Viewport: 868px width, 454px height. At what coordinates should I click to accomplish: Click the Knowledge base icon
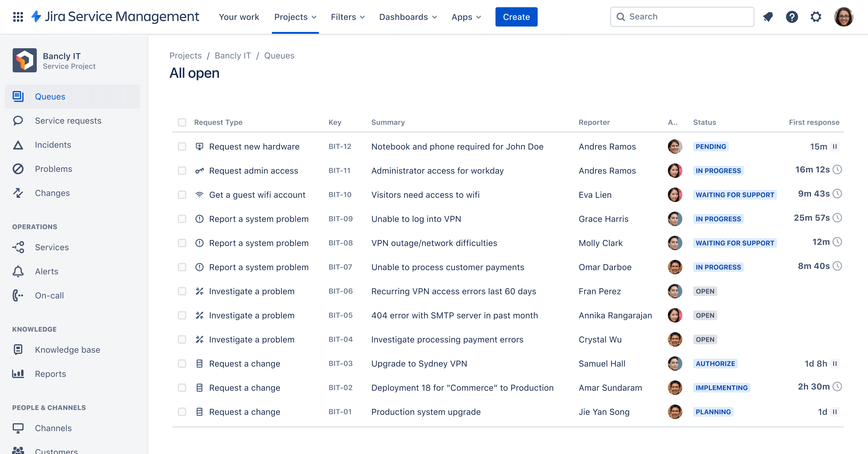point(18,349)
